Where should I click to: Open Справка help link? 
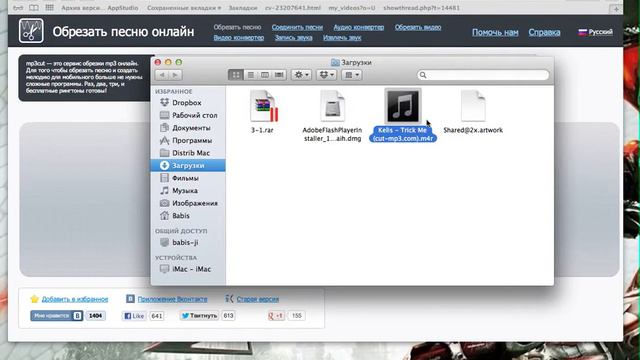pos(544,32)
